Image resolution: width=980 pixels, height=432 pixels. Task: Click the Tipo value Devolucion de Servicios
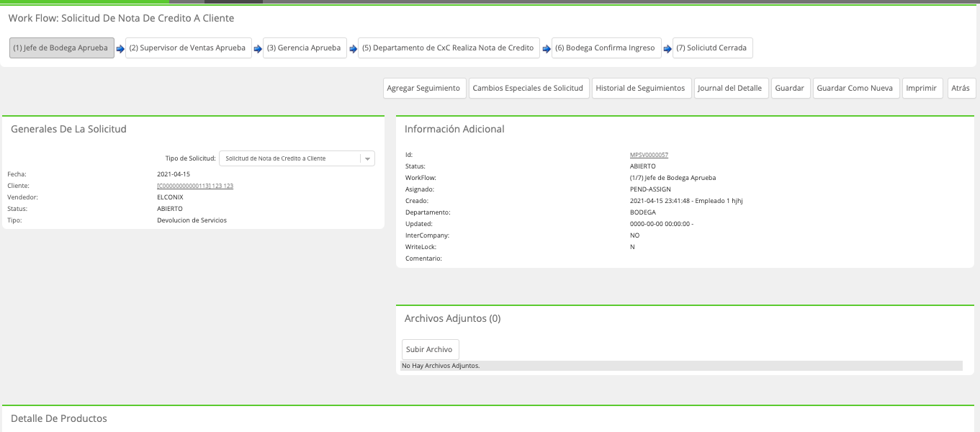tap(192, 220)
